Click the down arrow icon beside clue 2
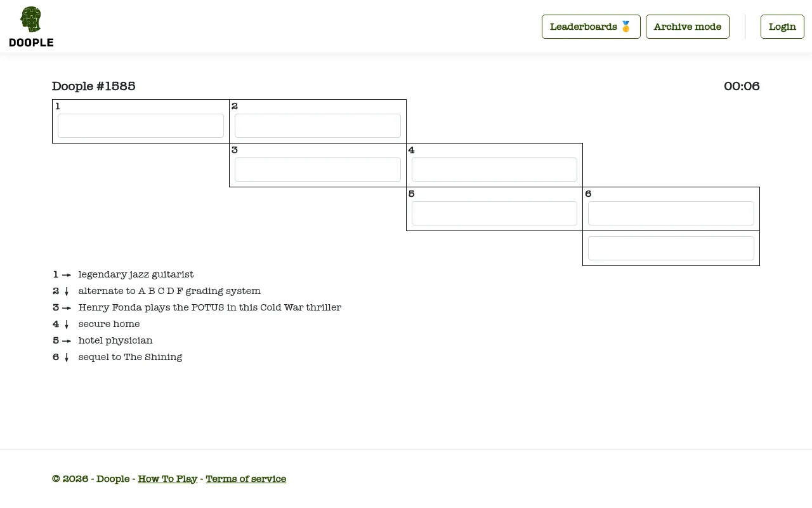The image size is (812, 508). coord(67,291)
